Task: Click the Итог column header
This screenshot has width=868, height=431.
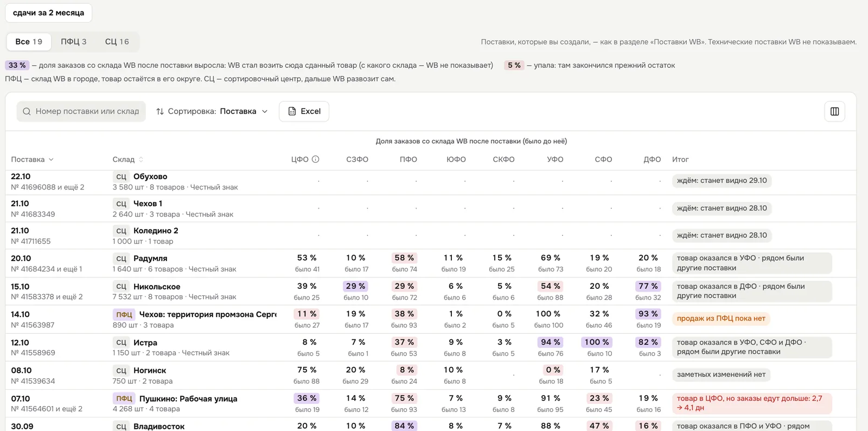Action: click(x=680, y=160)
